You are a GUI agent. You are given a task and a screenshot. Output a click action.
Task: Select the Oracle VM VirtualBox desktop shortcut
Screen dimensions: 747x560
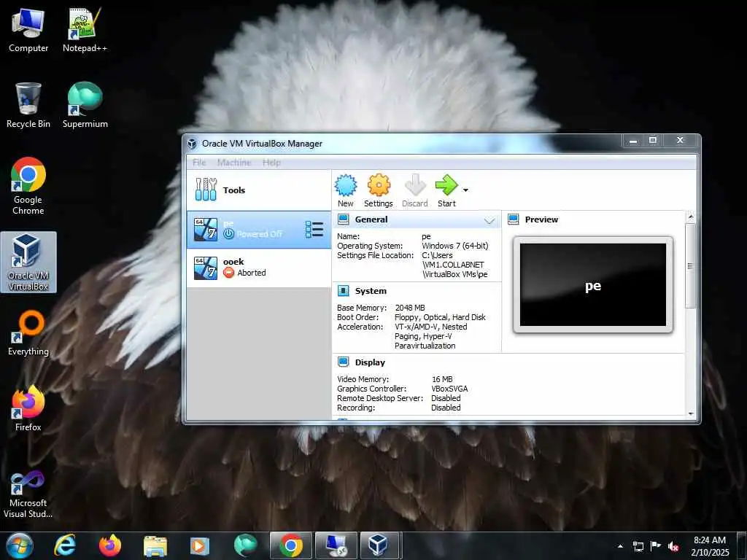tap(28, 262)
